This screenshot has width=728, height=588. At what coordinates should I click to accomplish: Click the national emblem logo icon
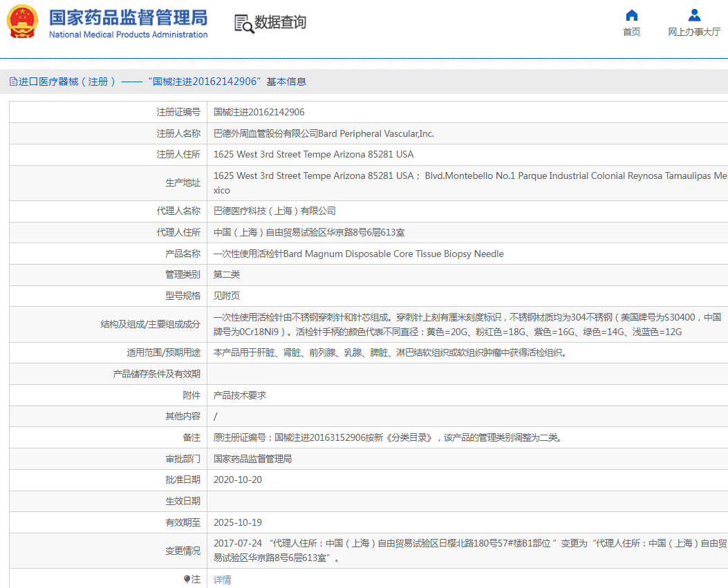[x=22, y=22]
